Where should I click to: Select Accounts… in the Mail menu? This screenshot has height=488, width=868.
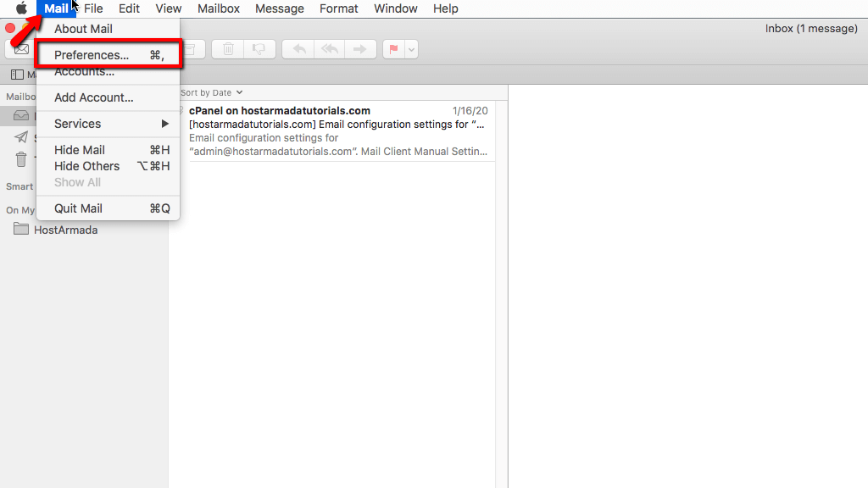[108, 73]
